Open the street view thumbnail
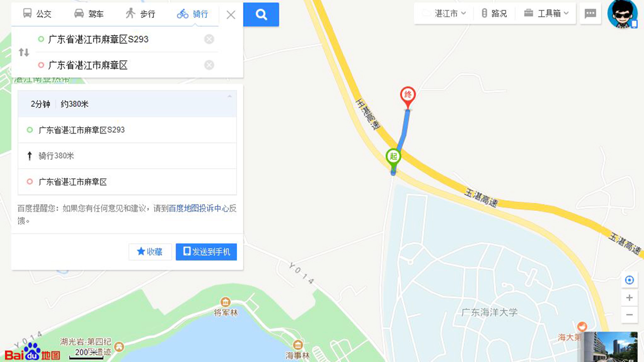 point(610,347)
